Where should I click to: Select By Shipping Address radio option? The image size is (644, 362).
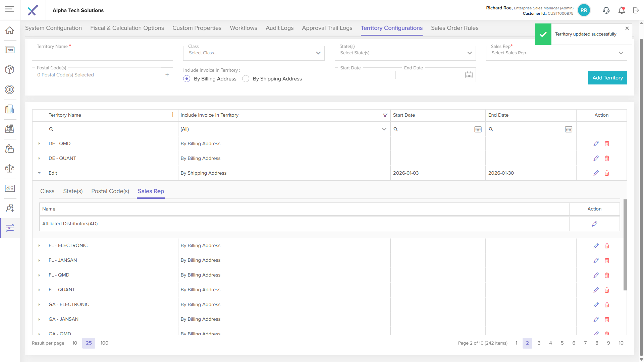[x=246, y=79]
